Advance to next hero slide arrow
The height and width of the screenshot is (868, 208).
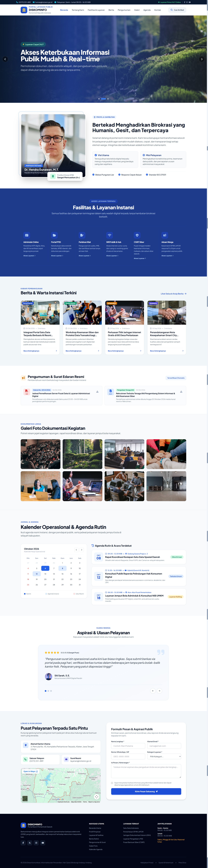202,59
